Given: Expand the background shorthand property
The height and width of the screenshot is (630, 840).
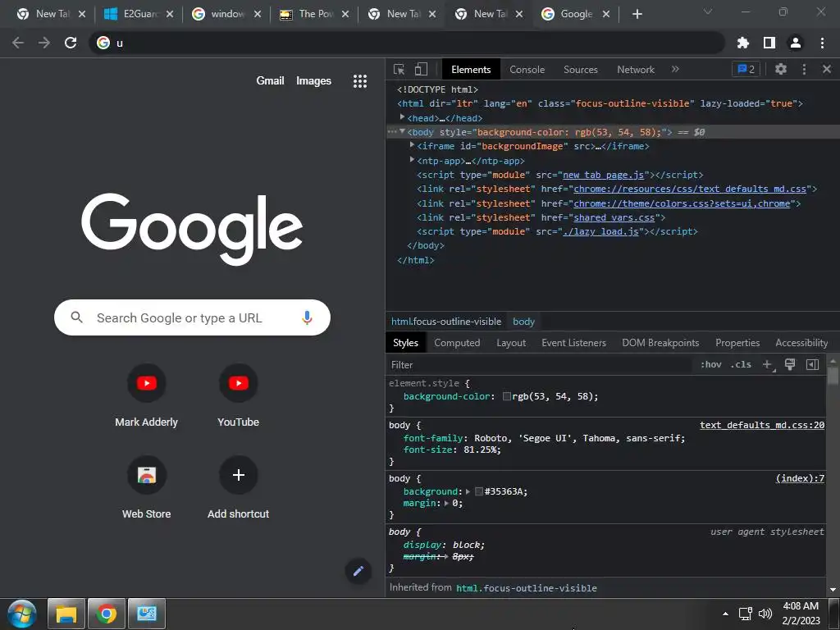Looking at the screenshot, I should [x=468, y=491].
